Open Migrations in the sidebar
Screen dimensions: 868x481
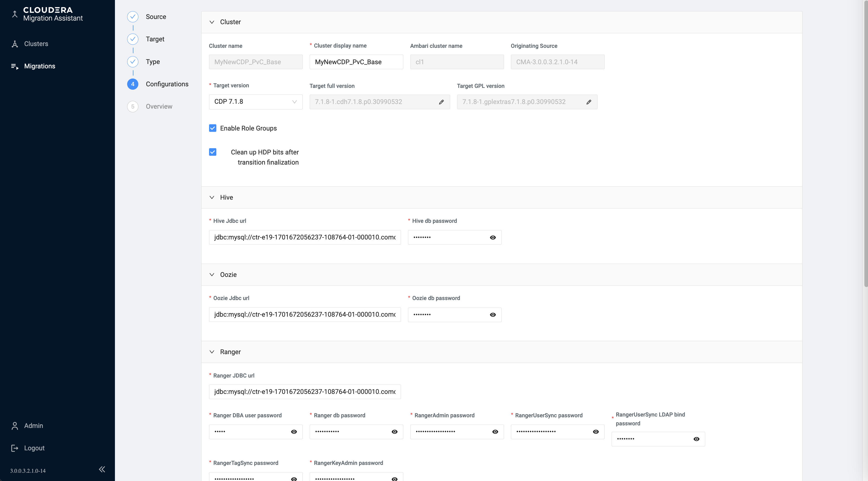40,66
